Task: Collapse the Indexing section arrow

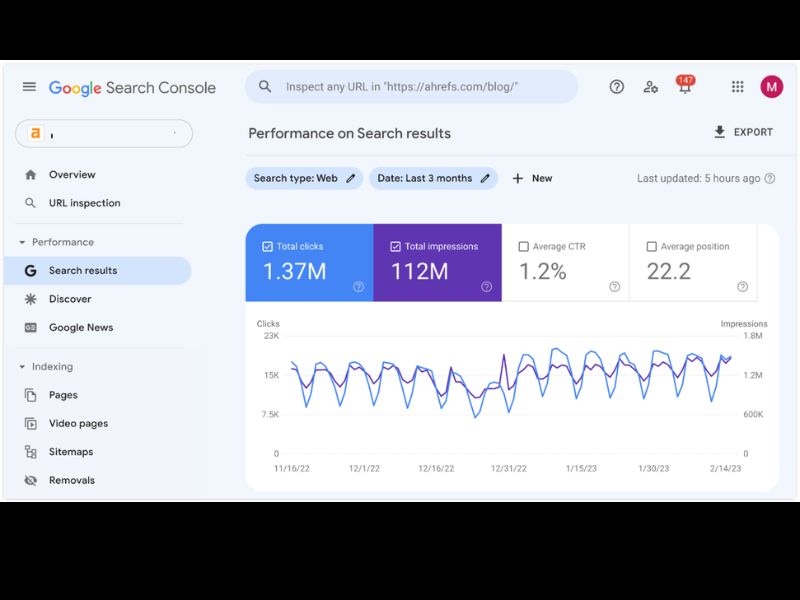Action: click(22, 367)
